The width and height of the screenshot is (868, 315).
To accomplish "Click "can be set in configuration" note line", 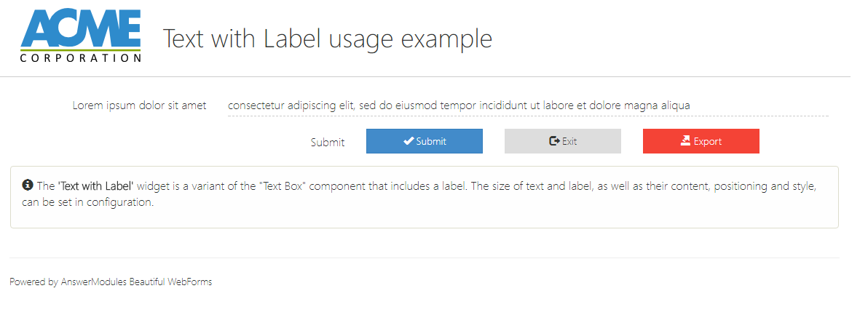I will [88, 203].
